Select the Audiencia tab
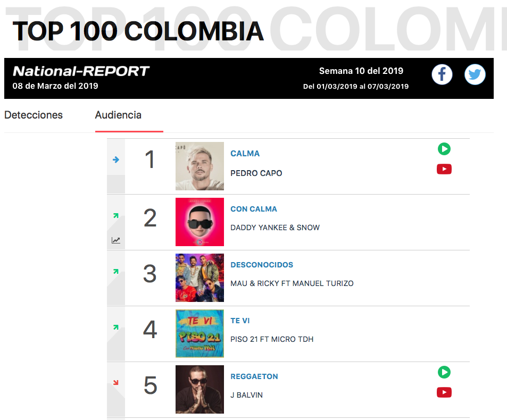This screenshot has width=507, height=420. [118, 115]
